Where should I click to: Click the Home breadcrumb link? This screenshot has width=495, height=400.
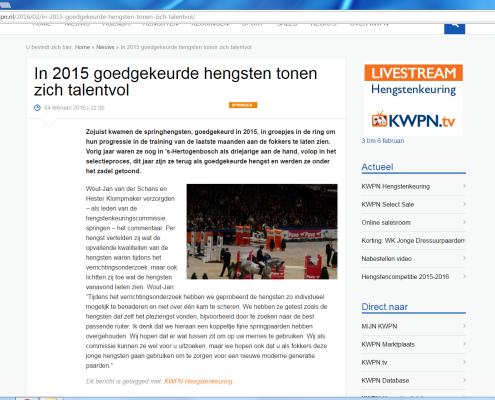82,47
